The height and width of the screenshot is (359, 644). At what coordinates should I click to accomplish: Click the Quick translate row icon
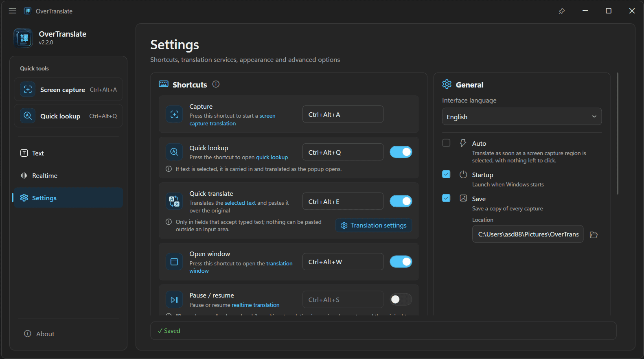pos(174,201)
